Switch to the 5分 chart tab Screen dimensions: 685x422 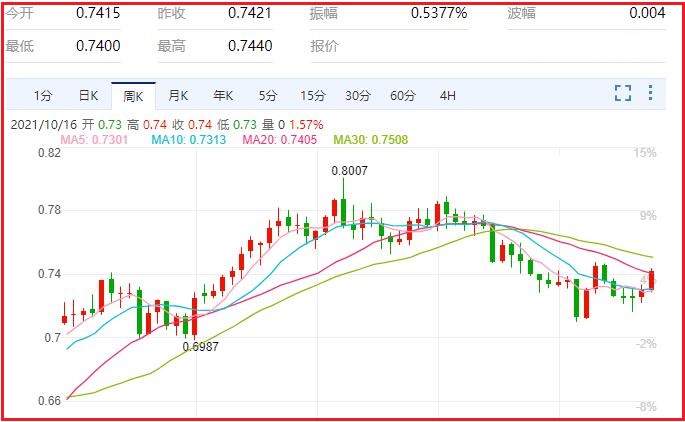pos(268,96)
